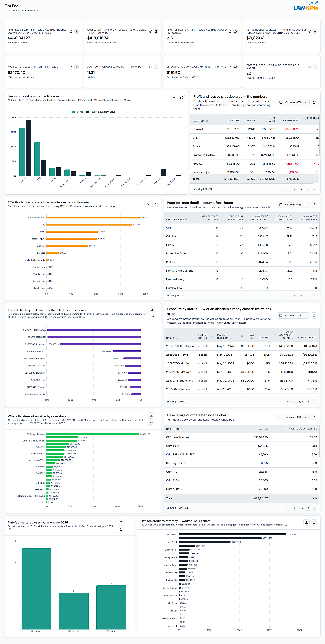Sort Practice-area table by Practice Area header
Screen dimensions: 325x644
(176, 220)
